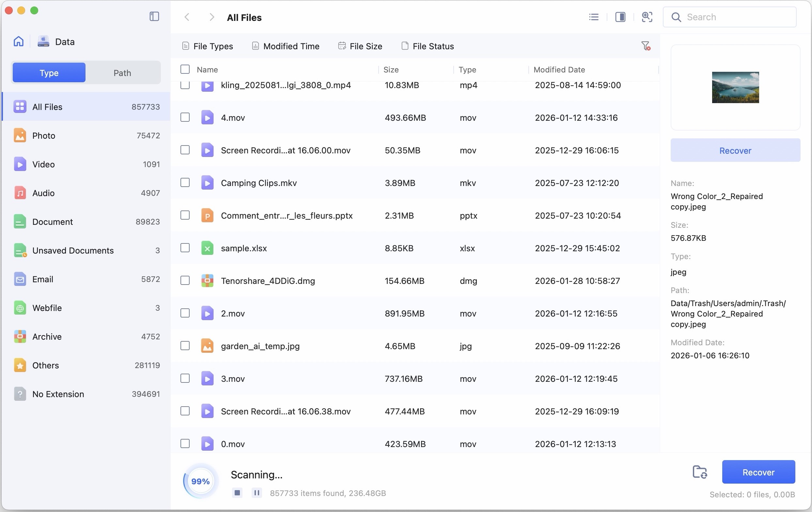Tick the select-all checkbox in header
This screenshot has width=812, height=512.
(x=185, y=70)
